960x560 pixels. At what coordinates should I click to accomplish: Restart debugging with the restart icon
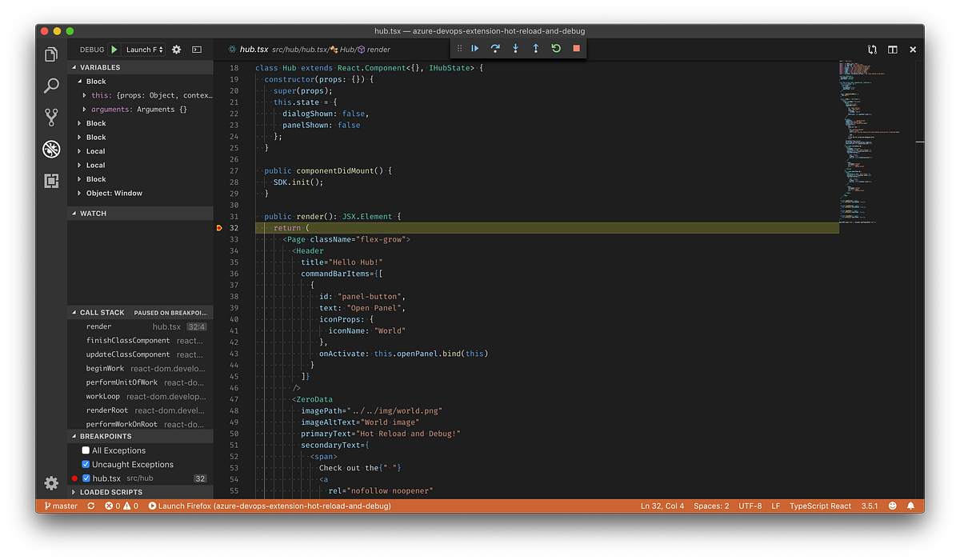click(555, 49)
